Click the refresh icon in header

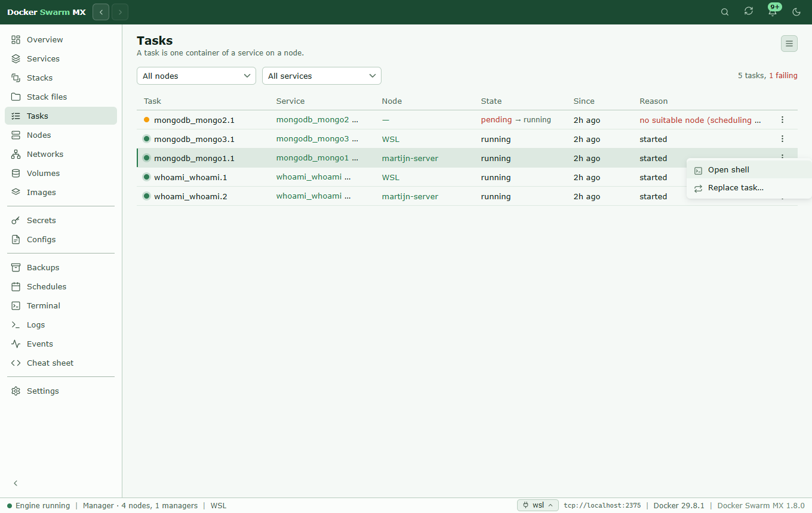coord(749,11)
